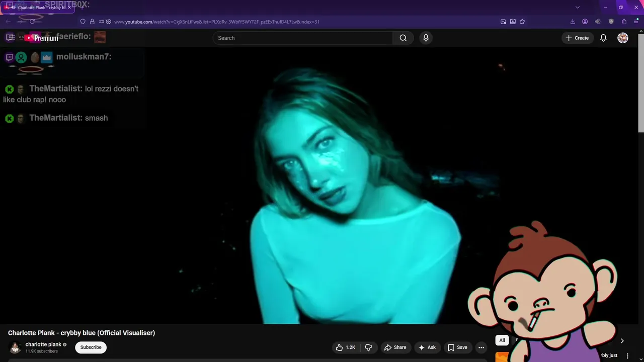Open the browser application hamburger menu
The image size is (644, 362).
(x=636, y=22)
